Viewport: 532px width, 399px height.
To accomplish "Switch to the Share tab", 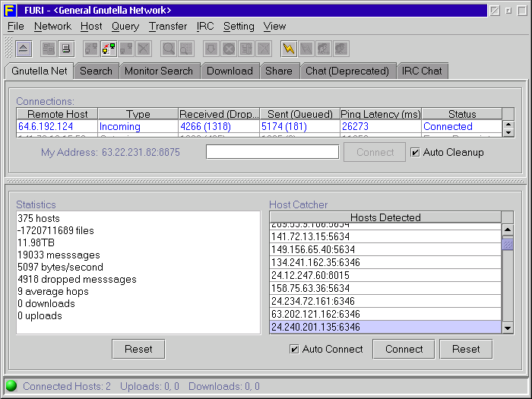I will point(279,71).
